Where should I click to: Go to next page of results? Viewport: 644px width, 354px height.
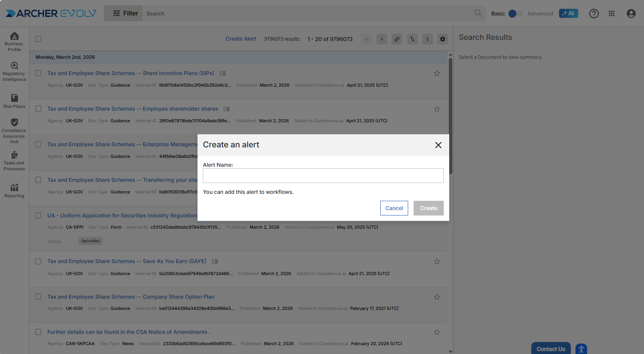click(381, 39)
